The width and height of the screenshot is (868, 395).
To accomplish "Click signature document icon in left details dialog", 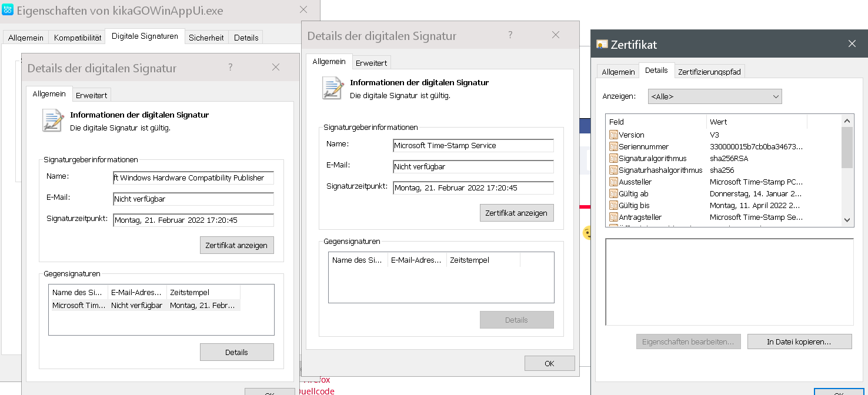I will click(x=52, y=120).
